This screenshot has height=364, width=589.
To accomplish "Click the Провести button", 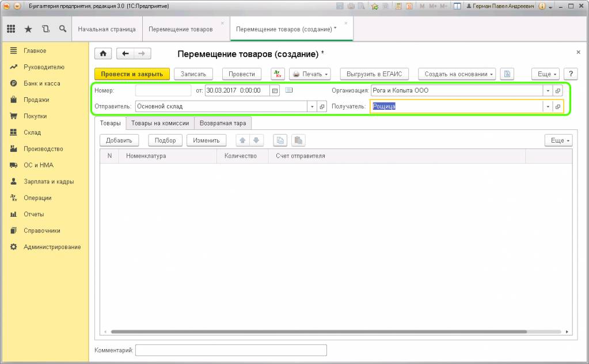I will [242, 74].
